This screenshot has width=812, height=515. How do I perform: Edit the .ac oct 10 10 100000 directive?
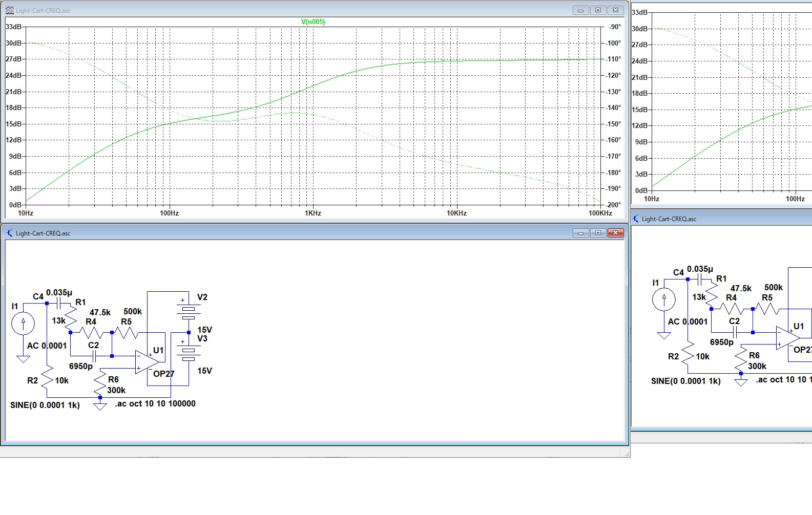coord(155,403)
